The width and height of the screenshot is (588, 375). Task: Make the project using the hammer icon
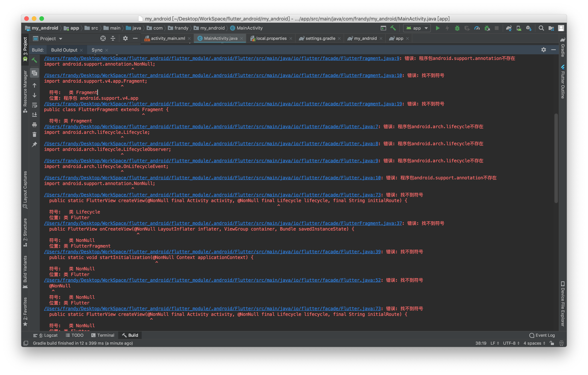click(x=393, y=28)
